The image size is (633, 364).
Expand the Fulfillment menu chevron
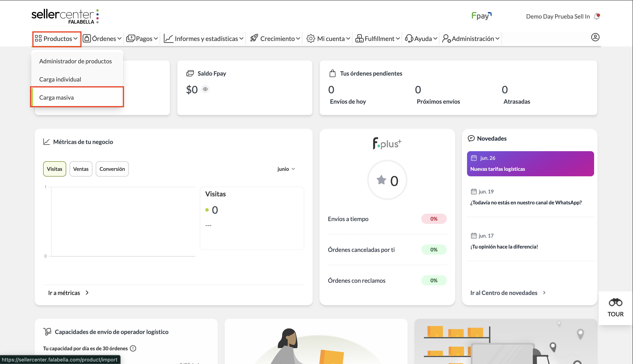[398, 38]
